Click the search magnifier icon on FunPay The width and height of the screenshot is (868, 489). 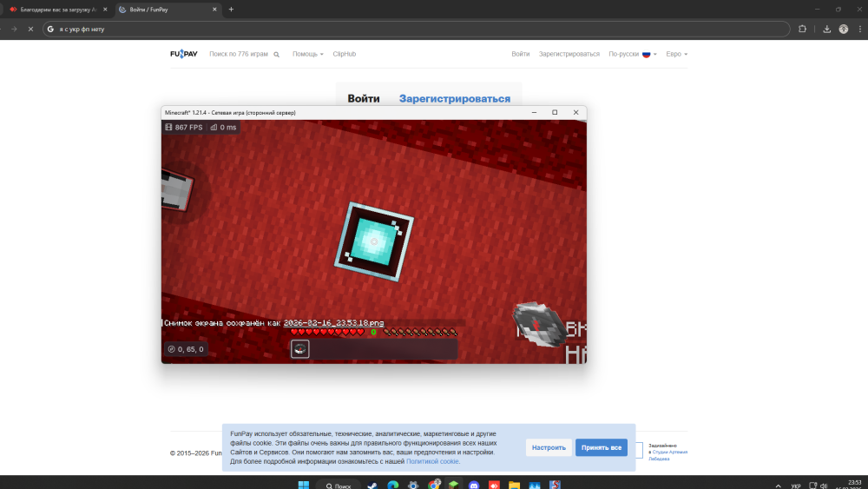click(276, 54)
